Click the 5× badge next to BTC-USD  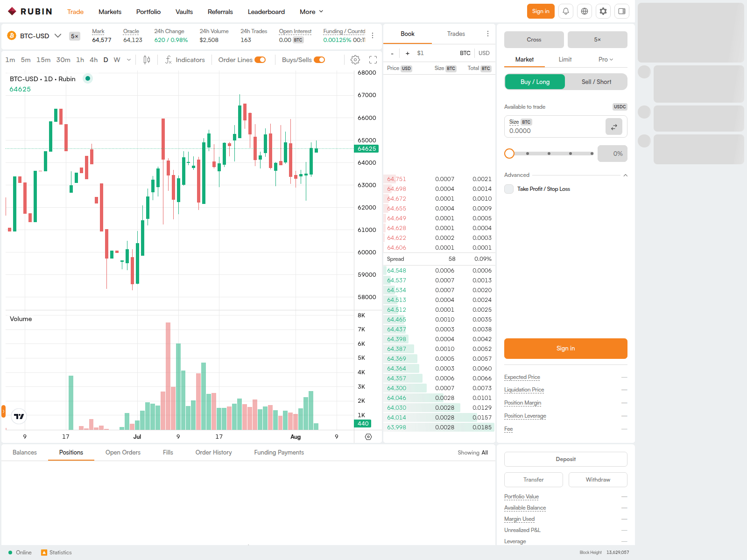[x=75, y=36]
